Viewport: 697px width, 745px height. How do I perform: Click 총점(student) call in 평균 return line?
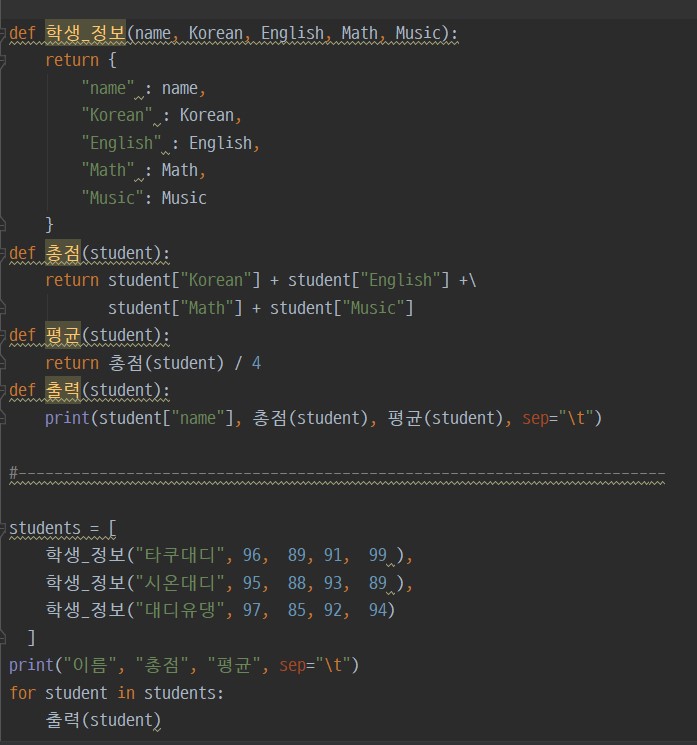click(x=166, y=363)
